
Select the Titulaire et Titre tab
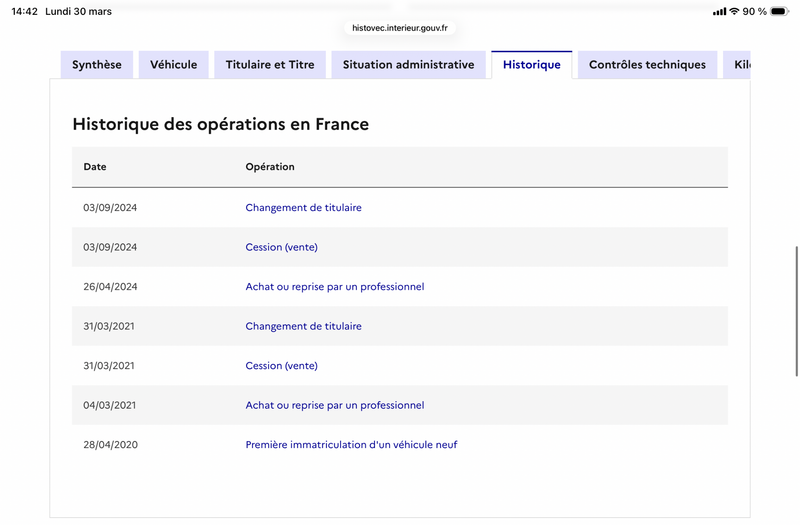(x=270, y=65)
